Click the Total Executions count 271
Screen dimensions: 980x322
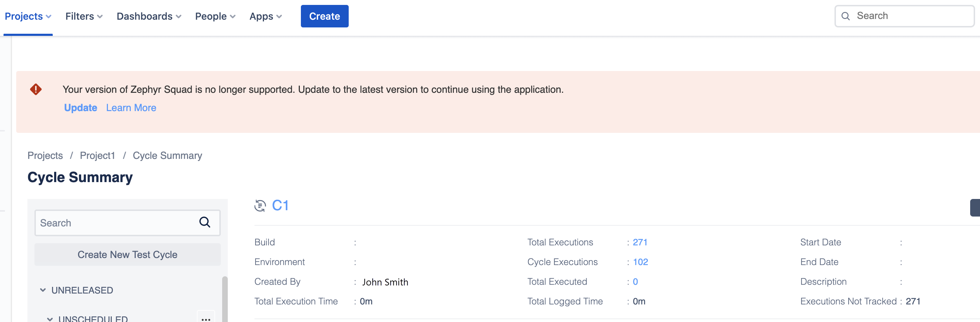pos(640,242)
